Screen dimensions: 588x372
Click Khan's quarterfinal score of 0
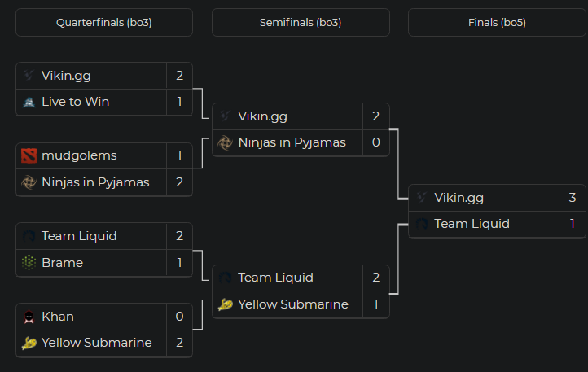[179, 317]
